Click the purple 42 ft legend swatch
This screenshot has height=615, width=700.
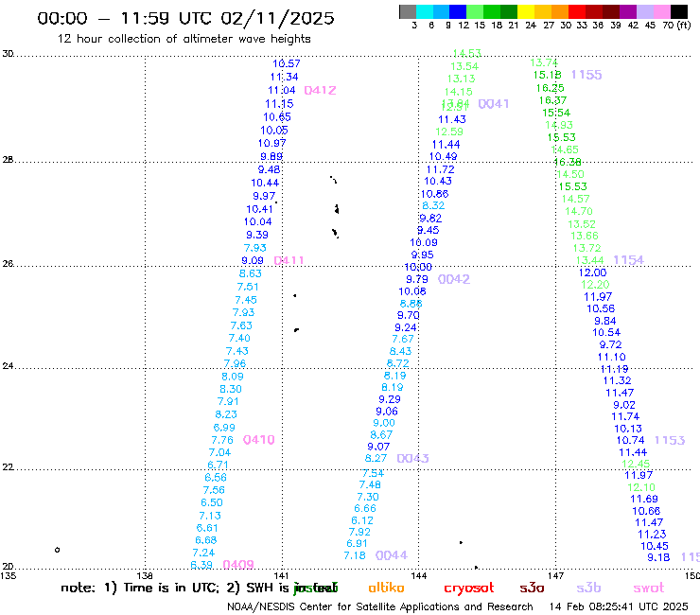pyautogui.click(x=628, y=11)
